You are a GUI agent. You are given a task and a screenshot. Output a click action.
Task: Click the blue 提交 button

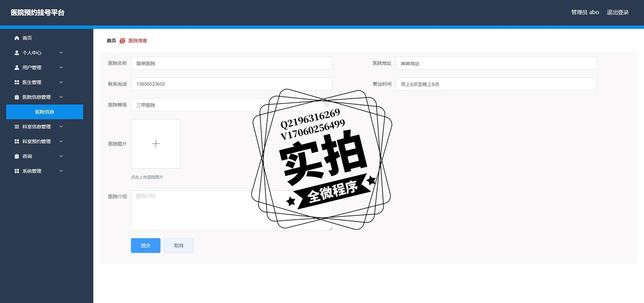[x=146, y=246]
